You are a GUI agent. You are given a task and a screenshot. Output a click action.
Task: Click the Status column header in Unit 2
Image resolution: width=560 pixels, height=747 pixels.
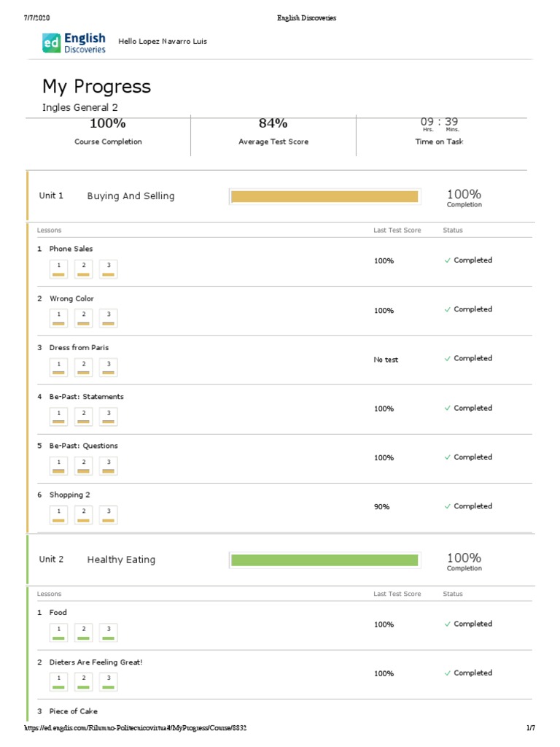452,595
